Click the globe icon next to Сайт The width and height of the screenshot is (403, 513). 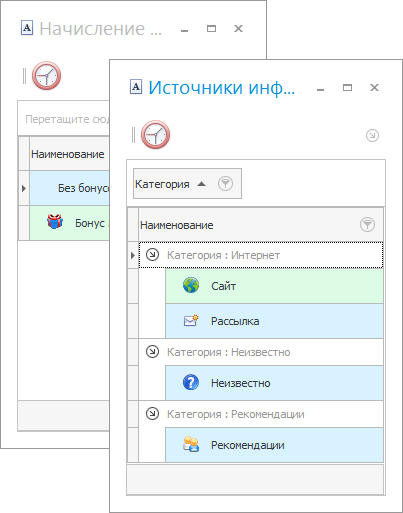[191, 285]
